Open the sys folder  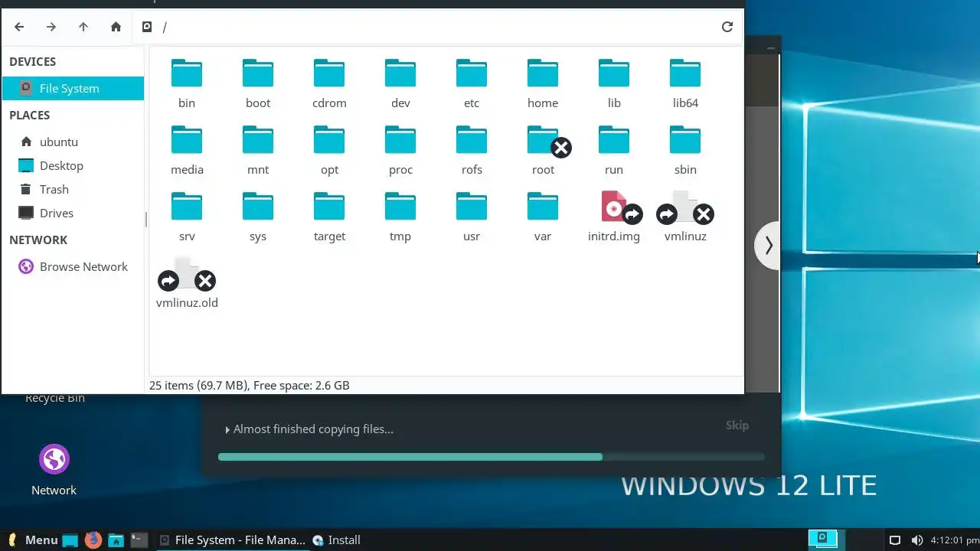tap(258, 217)
